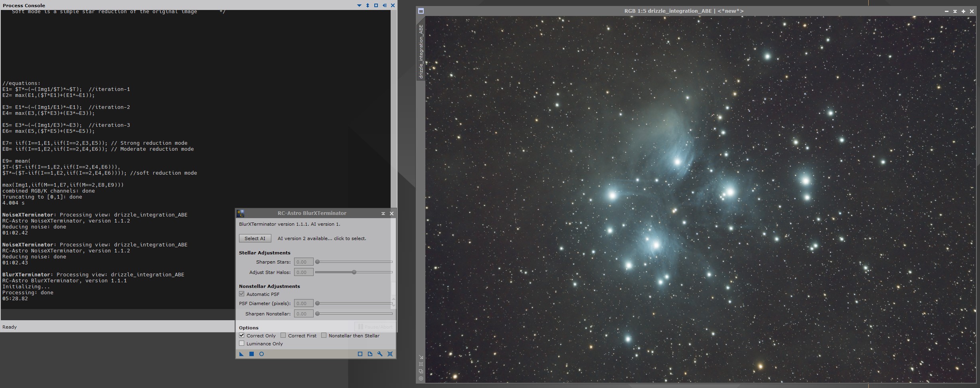The image size is (980, 388).
Task: Click the Sharpen Nonstellar value field
Action: pos(304,313)
